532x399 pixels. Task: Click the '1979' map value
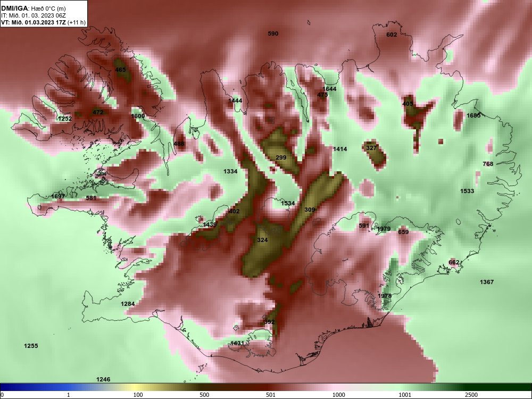[x=384, y=229]
